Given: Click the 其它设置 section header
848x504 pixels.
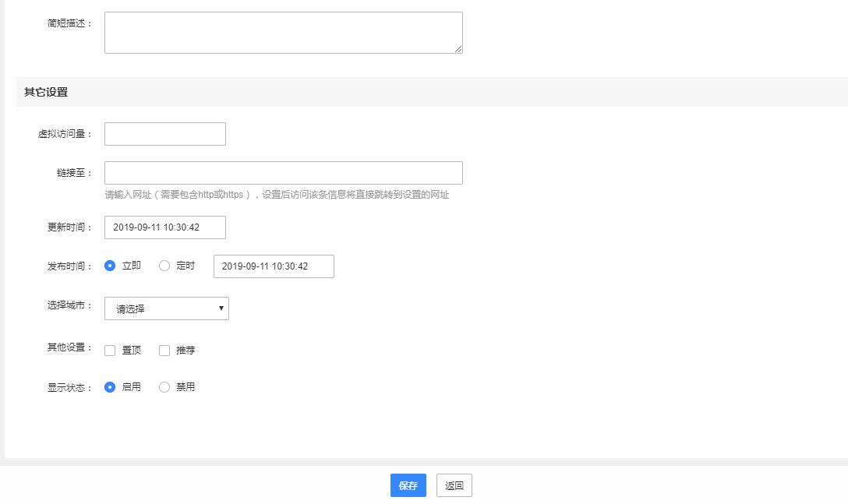Looking at the screenshot, I should coord(46,92).
